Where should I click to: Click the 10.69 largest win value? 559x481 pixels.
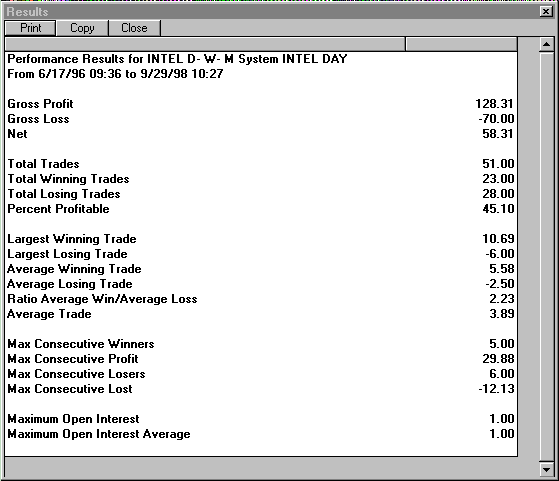pos(498,239)
